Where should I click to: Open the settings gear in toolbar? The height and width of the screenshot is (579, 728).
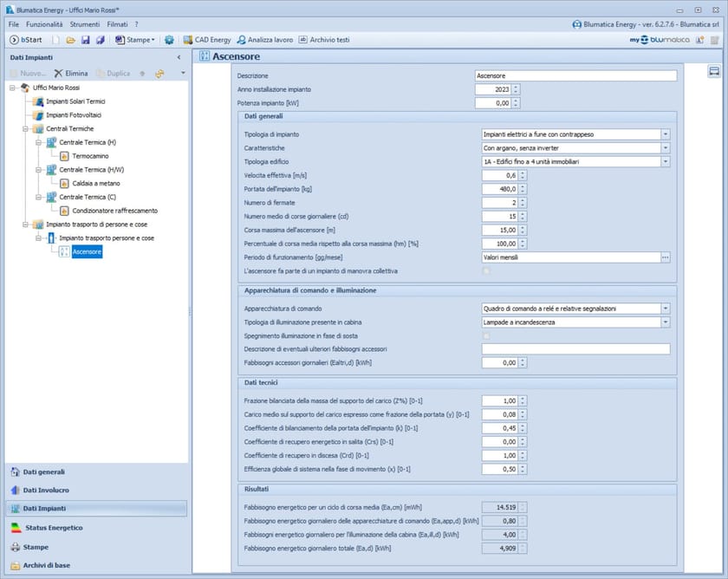pos(169,40)
